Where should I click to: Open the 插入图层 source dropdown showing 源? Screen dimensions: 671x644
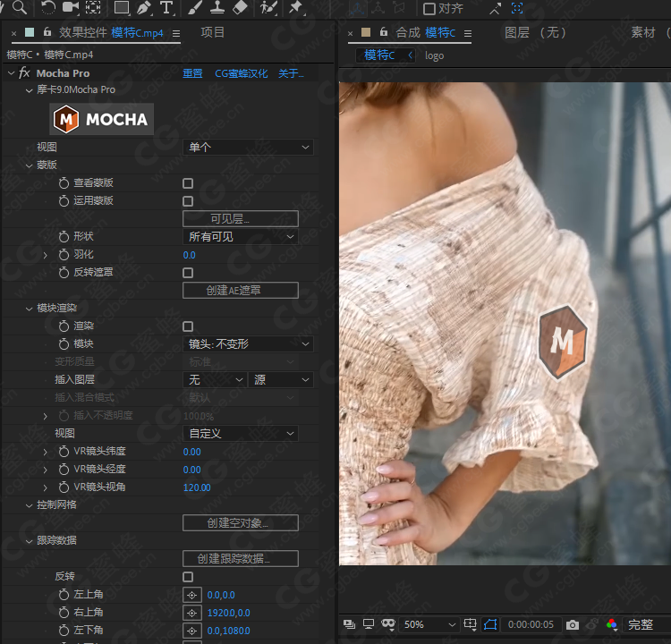tap(281, 379)
